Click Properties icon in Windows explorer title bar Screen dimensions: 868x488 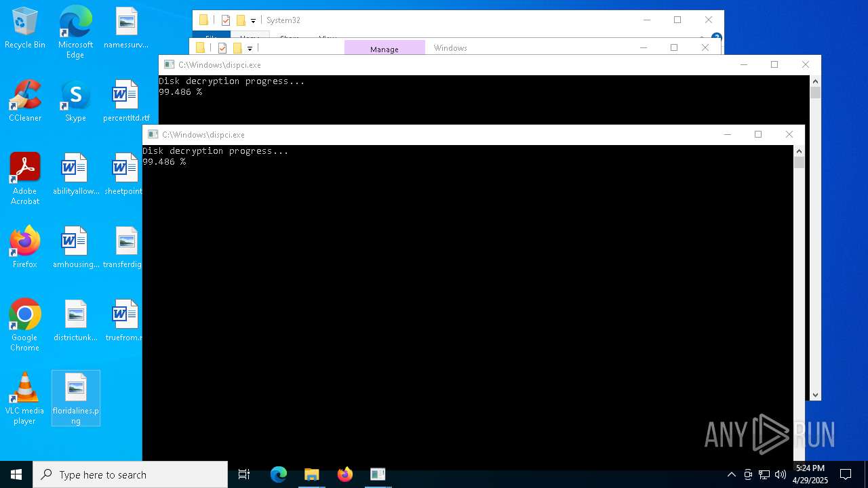222,48
